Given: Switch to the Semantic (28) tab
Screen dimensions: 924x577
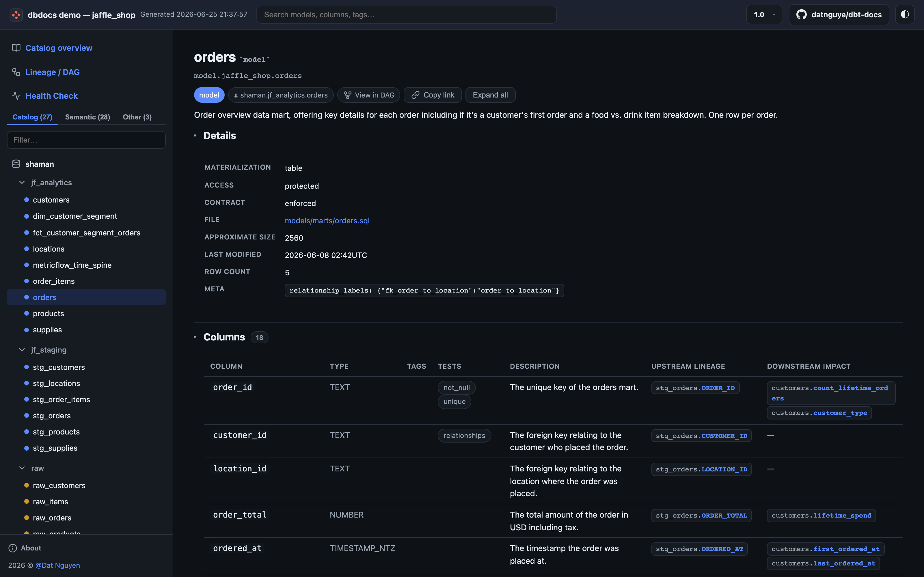Looking at the screenshot, I should click(x=87, y=117).
